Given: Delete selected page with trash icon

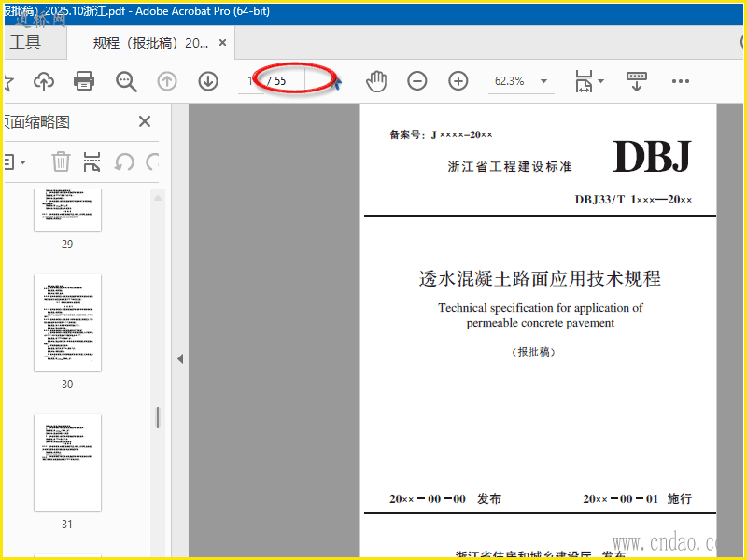Looking at the screenshot, I should (61, 161).
